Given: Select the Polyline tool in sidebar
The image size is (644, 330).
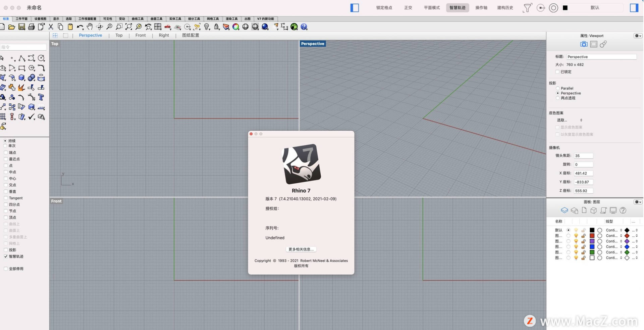Looking at the screenshot, I should [22, 58].
